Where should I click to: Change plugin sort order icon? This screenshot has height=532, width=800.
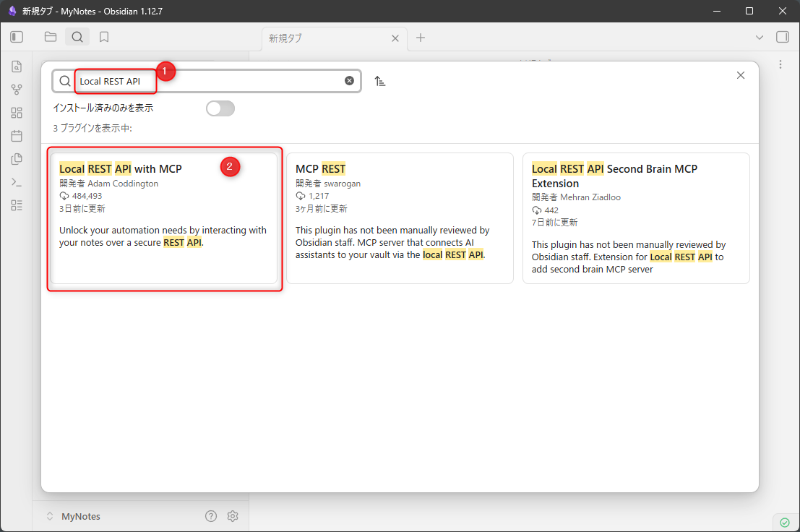pos(379,81)
